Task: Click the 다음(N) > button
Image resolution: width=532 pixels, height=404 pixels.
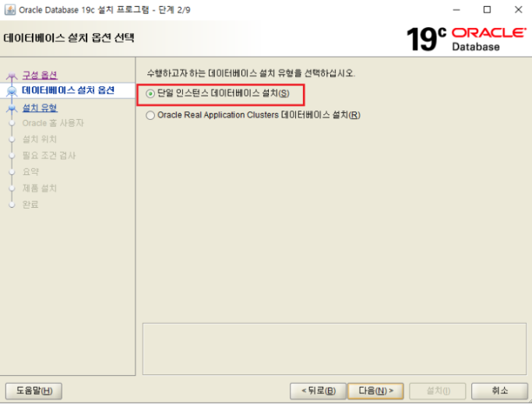Action: (376, 391)
